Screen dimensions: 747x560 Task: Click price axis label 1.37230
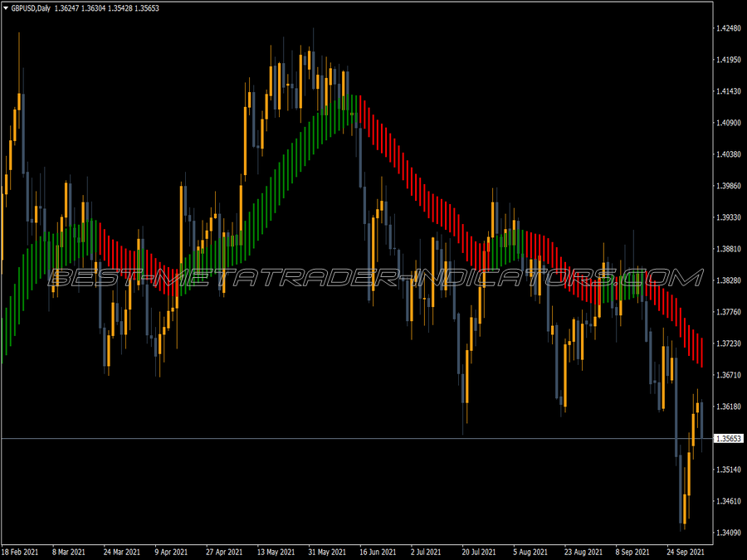pyautogui.click(x=729, y=343)
